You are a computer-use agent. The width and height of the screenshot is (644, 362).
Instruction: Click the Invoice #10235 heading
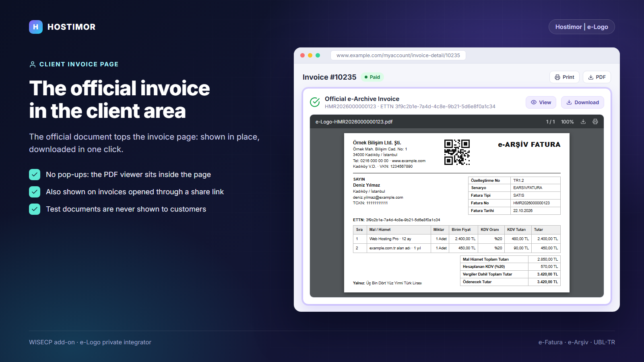pyautogui.click(x=330, y=77)
